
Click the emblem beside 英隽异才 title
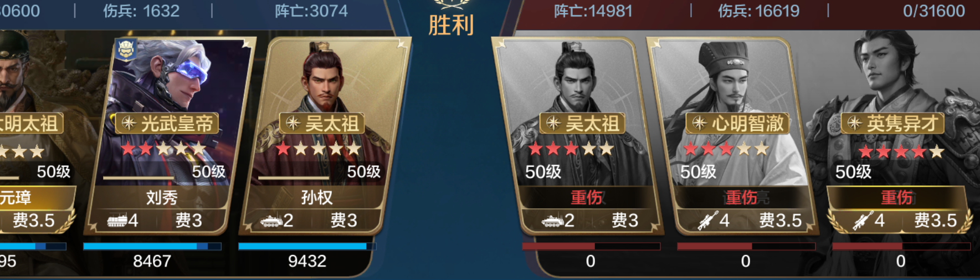point(854,124)
